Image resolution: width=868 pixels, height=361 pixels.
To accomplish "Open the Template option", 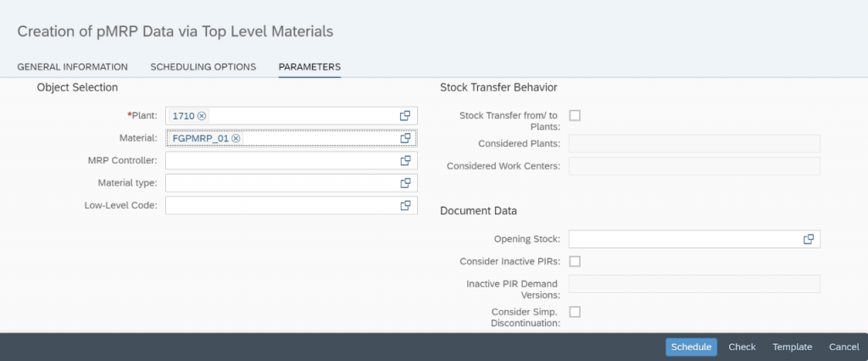I will [793, 347].
